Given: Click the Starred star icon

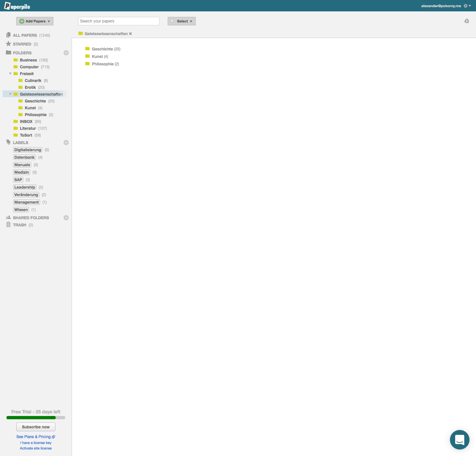Looking at the screenshot, I should tap(8, 44).
